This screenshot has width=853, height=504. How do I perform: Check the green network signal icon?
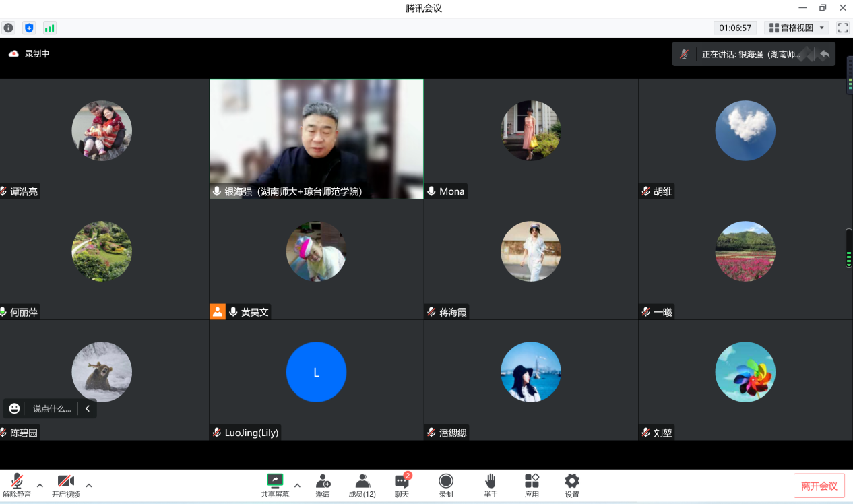point(49,28)
